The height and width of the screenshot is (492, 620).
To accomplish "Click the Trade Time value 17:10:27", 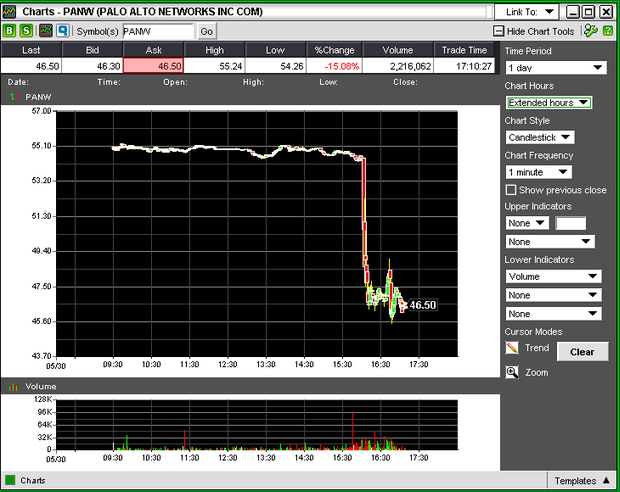I will [464, 66].
